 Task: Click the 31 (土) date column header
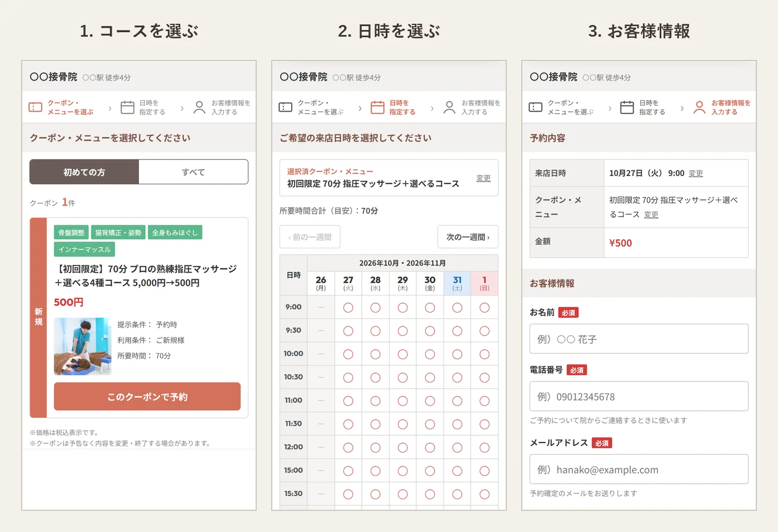coord(457,283)
